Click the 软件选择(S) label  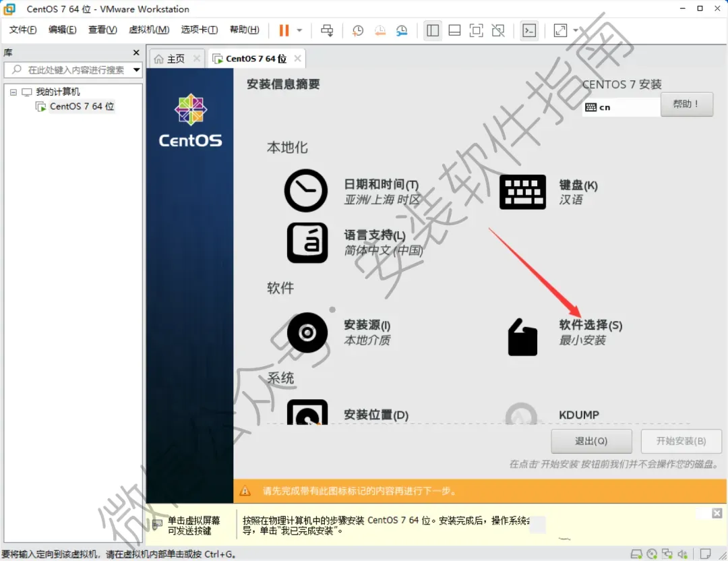[590, 325]
